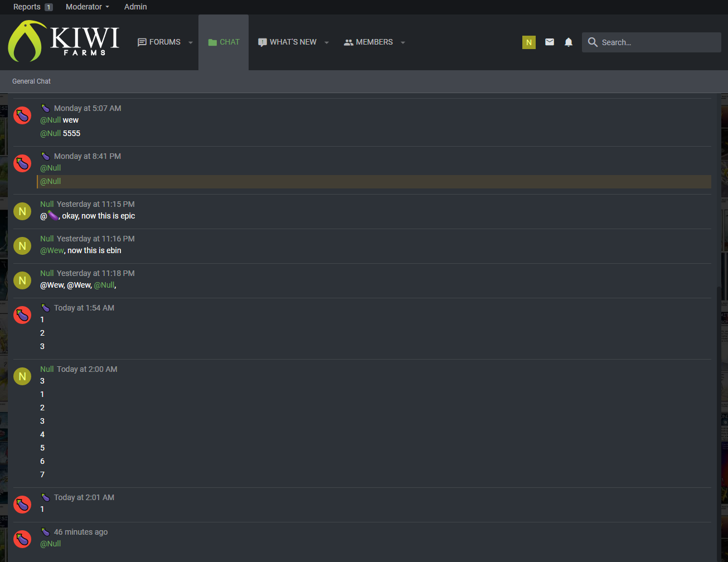Open the Admin link

coord(135,7)
